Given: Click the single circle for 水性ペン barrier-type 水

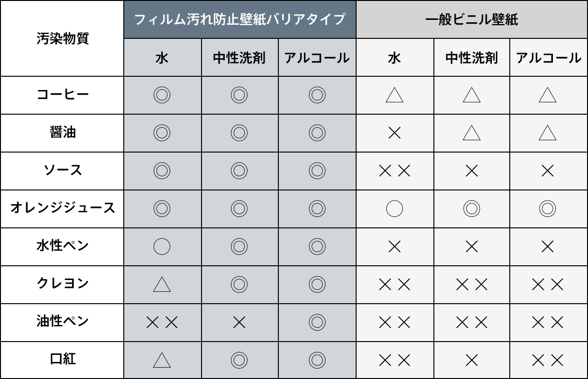Looking at the screenshot, I should tap(162, 246).
